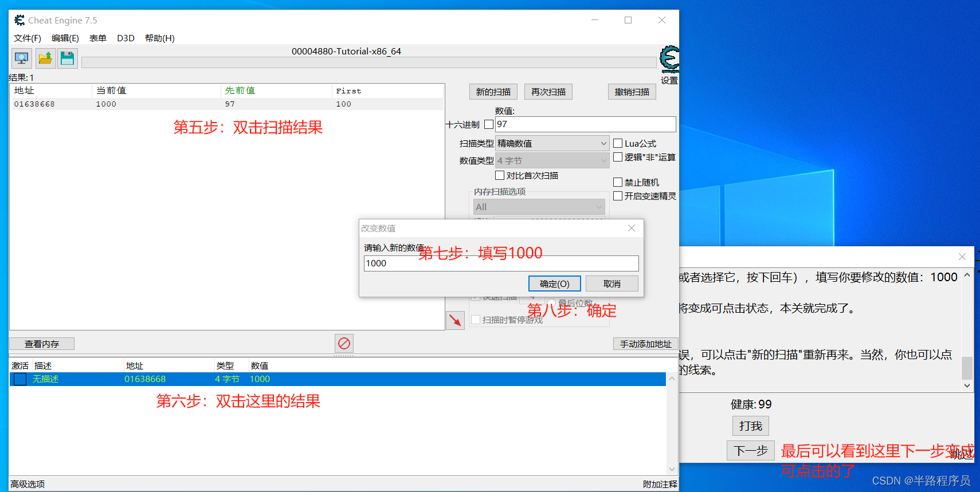Enable the Lua公式 checkbox
980x492 pixels.
[x=618, y=143]
